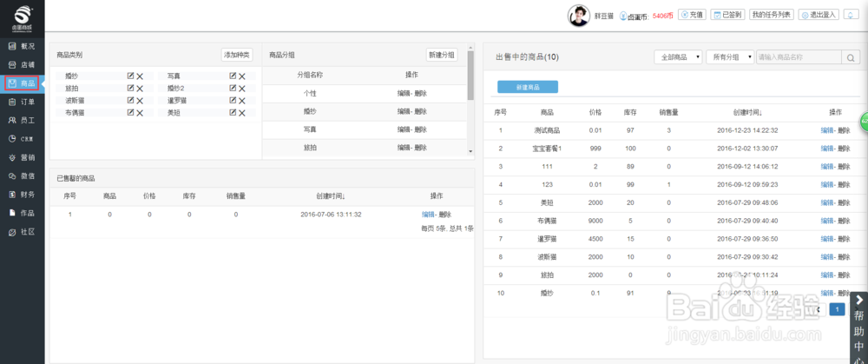Click 删除 in sold-out products row

pos(445,215)
